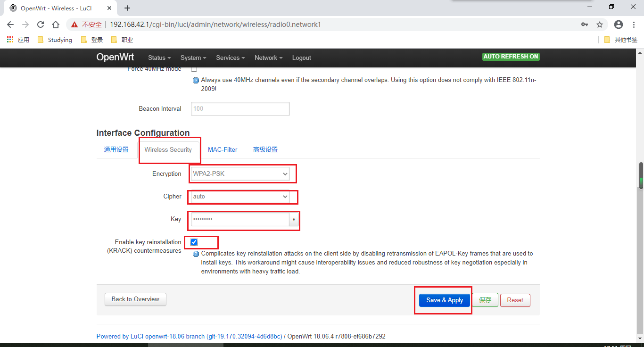Click Logout in the top navbar

pos(302,58)
